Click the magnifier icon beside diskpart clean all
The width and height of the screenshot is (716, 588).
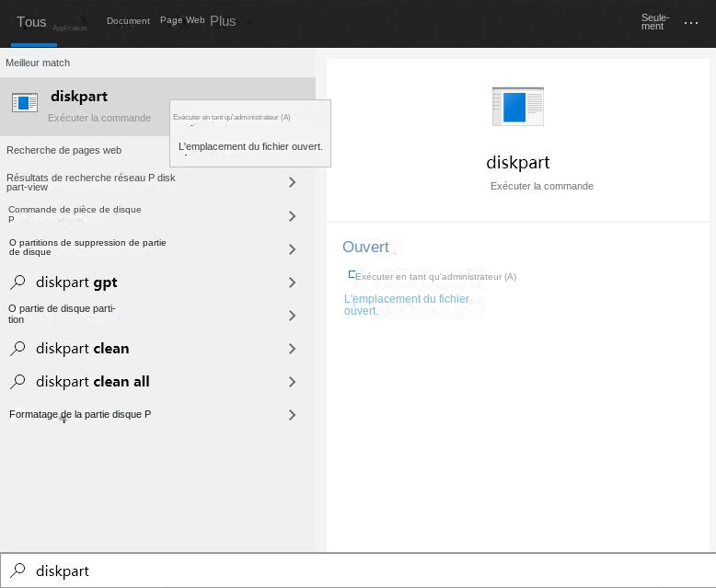17,382
